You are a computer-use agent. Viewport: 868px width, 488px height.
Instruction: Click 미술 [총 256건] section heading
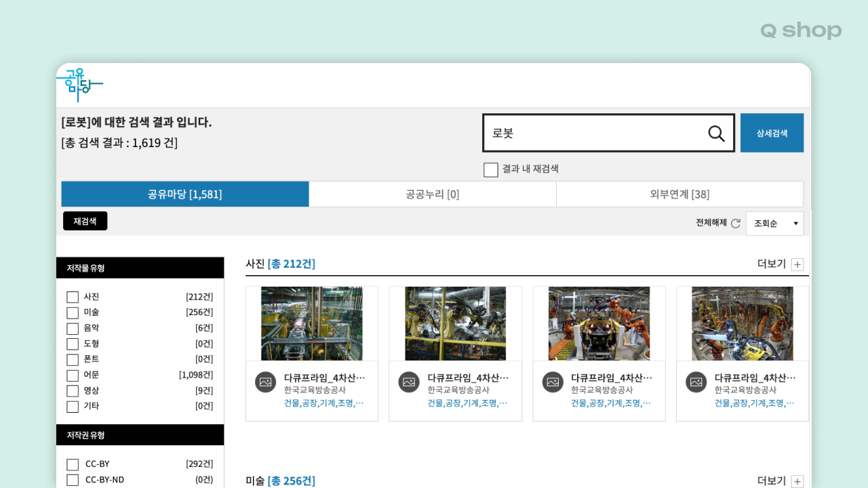[x=280, y=481]
